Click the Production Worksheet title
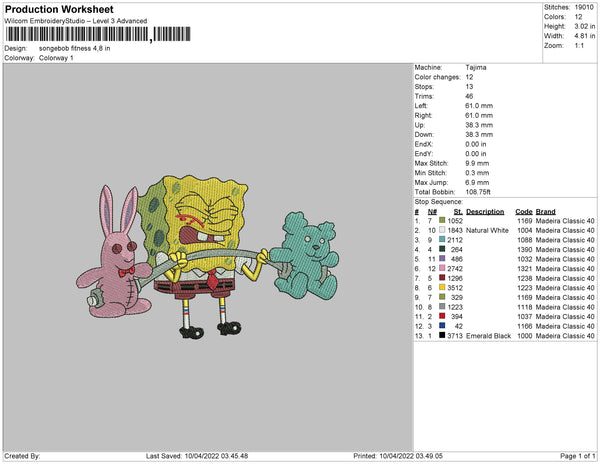 tap(59, 10)
